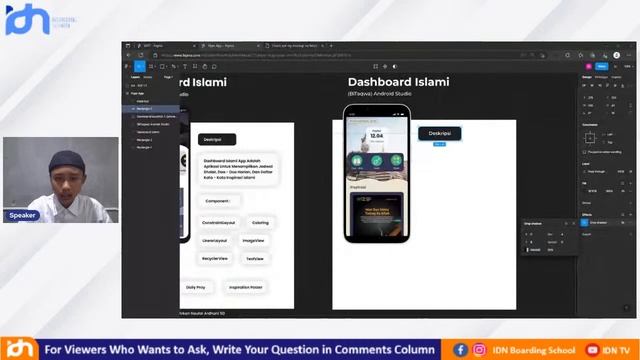Screen dimensions: 640x360
Task: Click the shadow color swatch in Drop shadow popup
Action: [527, 250]
